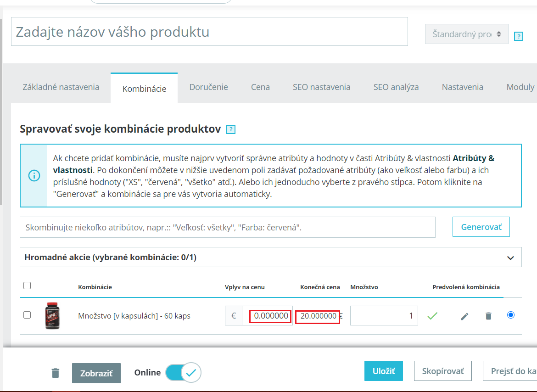
Task: Click the final price value 20.000000
Action: [x=319, y=316]
